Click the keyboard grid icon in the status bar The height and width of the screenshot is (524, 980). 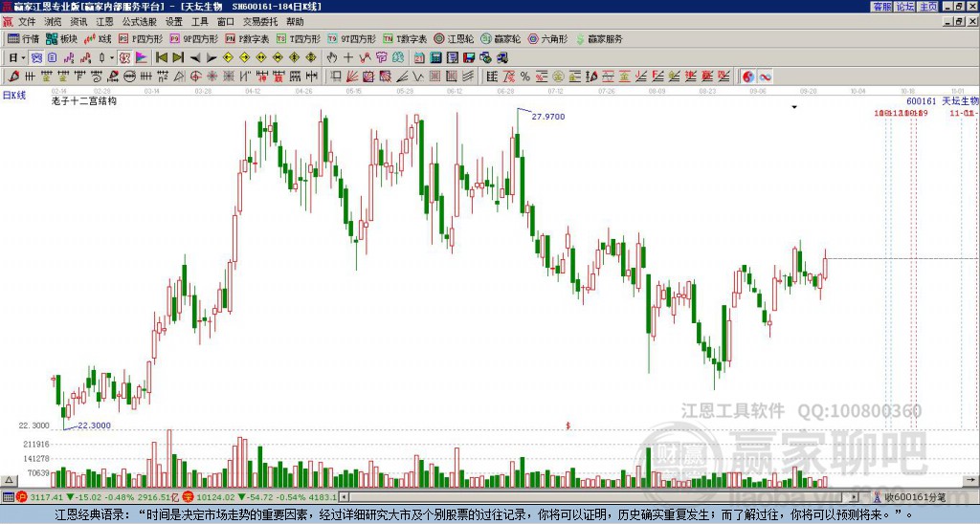point(8,497)
